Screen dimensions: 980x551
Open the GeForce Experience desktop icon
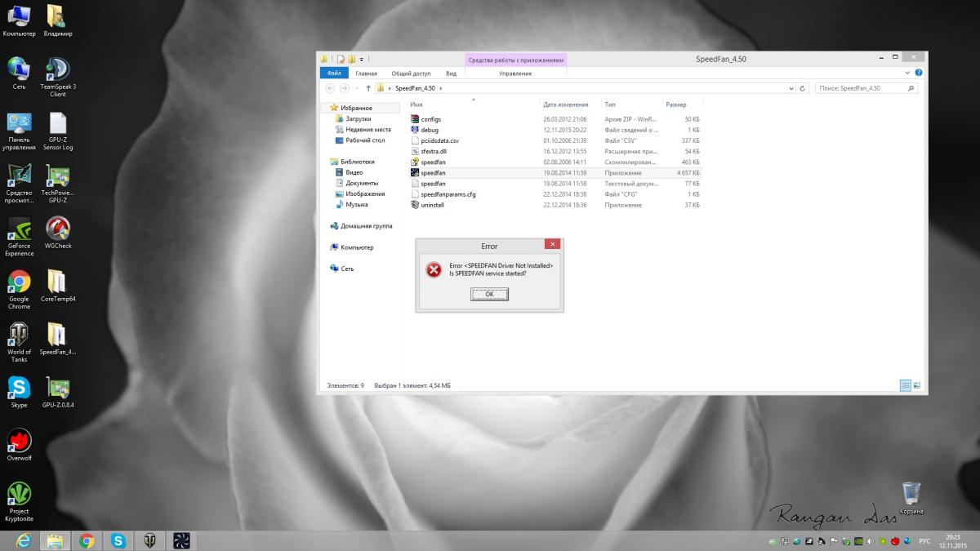pos(19,237)
